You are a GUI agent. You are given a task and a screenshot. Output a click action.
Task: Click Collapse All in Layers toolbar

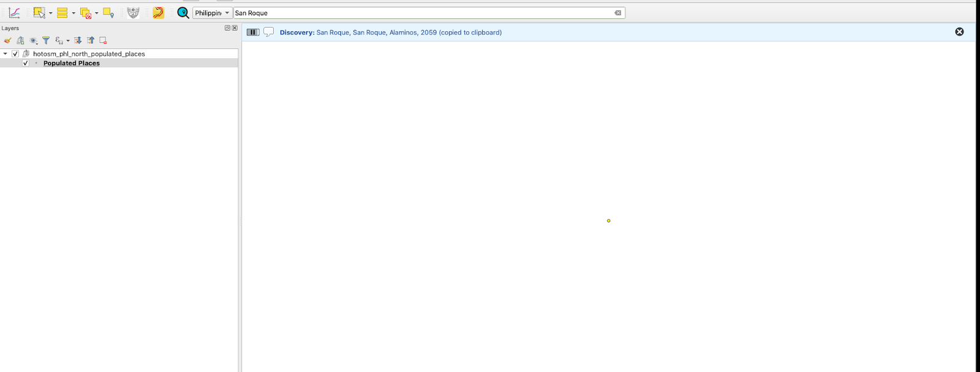[91, 40]
